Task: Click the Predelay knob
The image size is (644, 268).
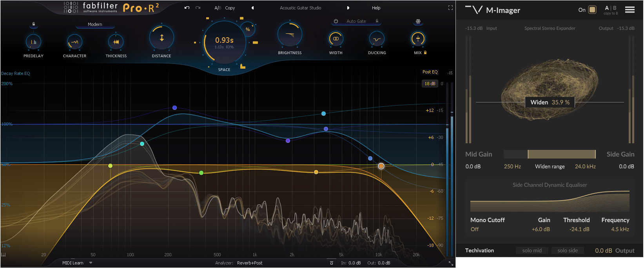Action: [x=33, y=42]
